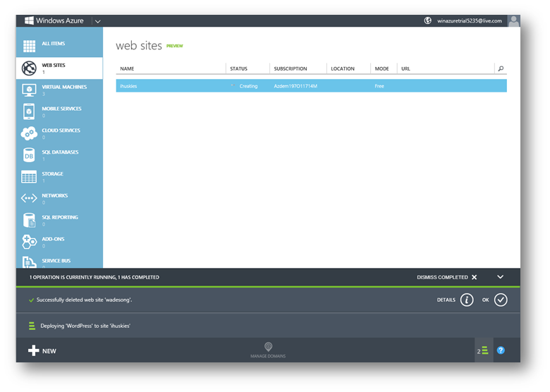Viewport: 550px width, 392px height.
Task: Sort by the Location column header
Action: tap(343, 68)
